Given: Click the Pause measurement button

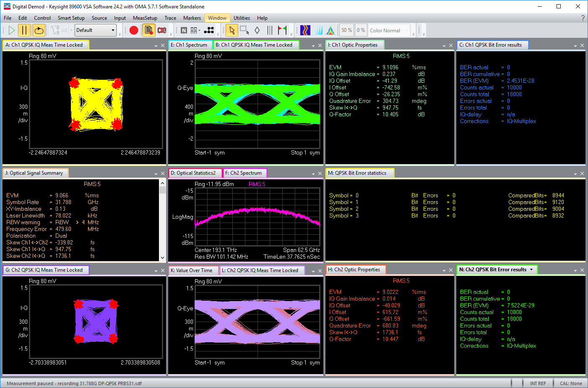Looking at the screenshot, I should tap(24, 30).
